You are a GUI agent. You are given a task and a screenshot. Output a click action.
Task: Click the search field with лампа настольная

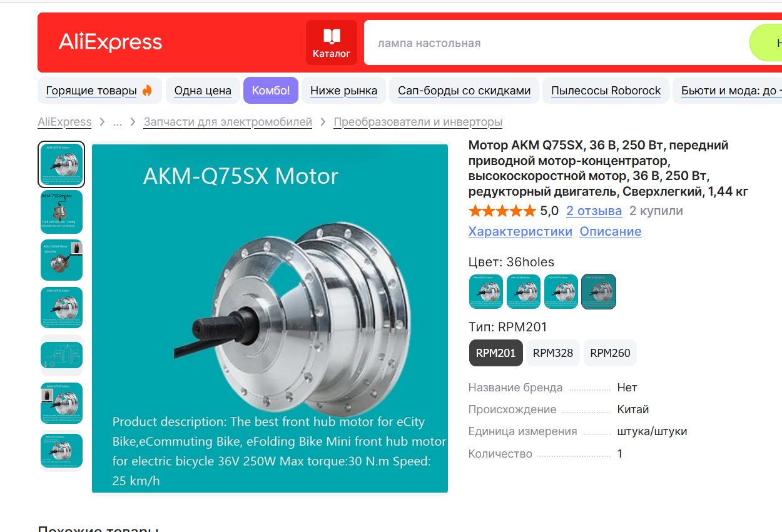tap(557, 43)
